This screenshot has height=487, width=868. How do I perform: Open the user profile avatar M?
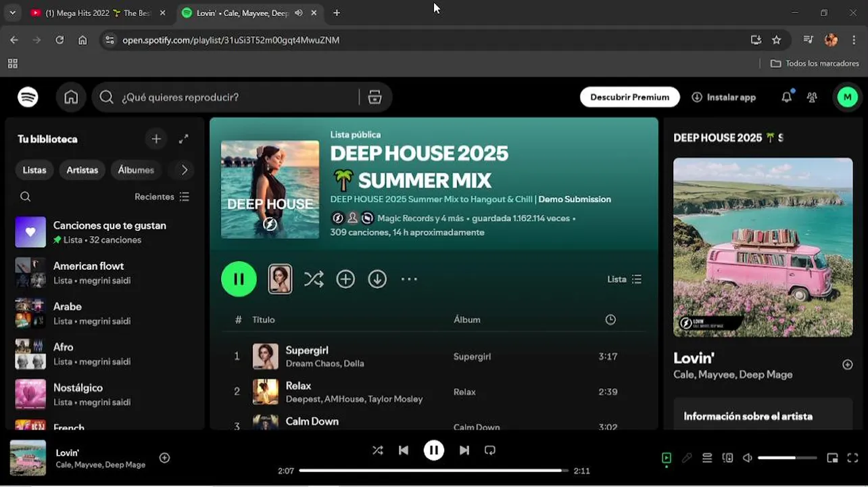point(847,97)
